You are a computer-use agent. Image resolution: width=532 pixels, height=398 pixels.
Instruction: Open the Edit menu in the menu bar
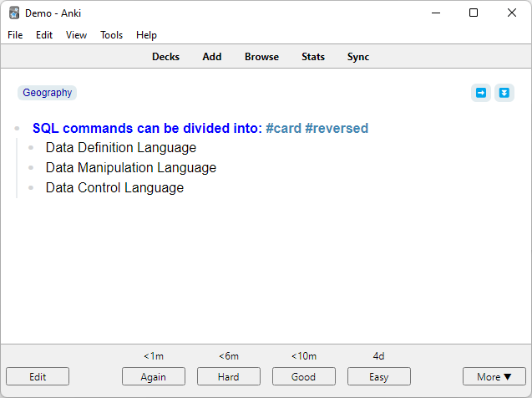(x=44, y=35)
